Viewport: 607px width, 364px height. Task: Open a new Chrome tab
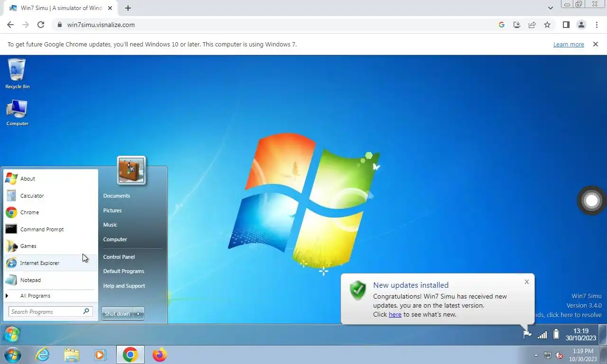coord(128,8)
